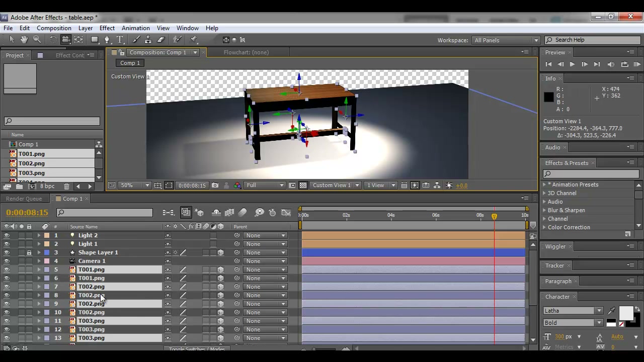Viewport: 644px width, 362px height.
Task: Open the Workspace All Panels dropdown
Action: click(x=506, y=40)
